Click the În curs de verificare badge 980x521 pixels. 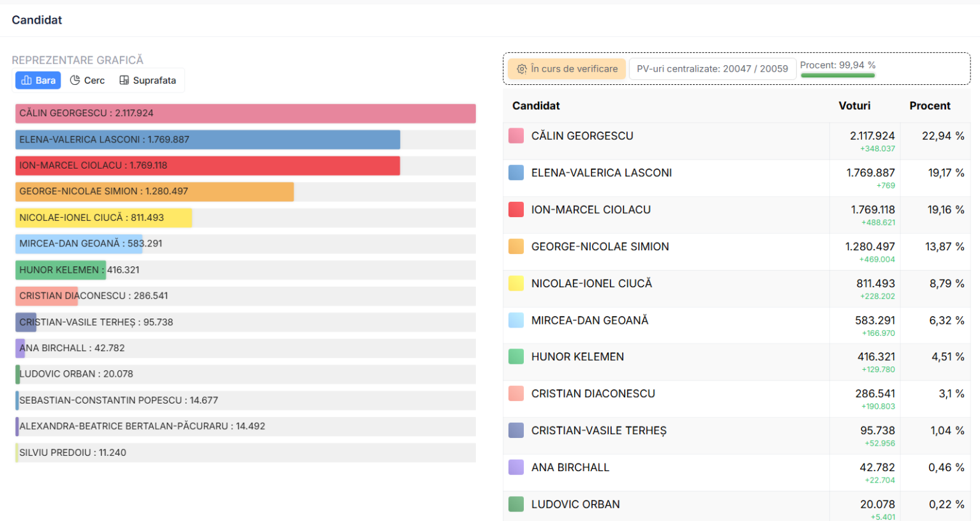[567, 69]
